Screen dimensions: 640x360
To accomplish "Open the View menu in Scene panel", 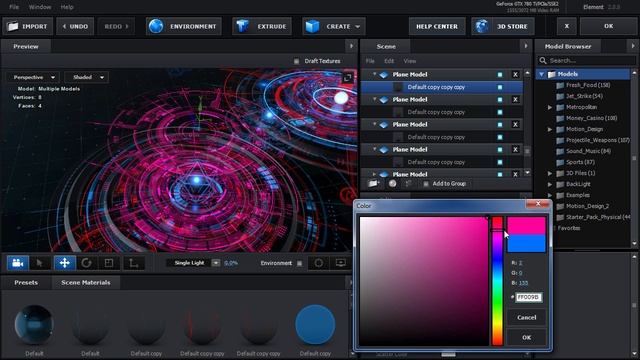I will click(409, 61).
